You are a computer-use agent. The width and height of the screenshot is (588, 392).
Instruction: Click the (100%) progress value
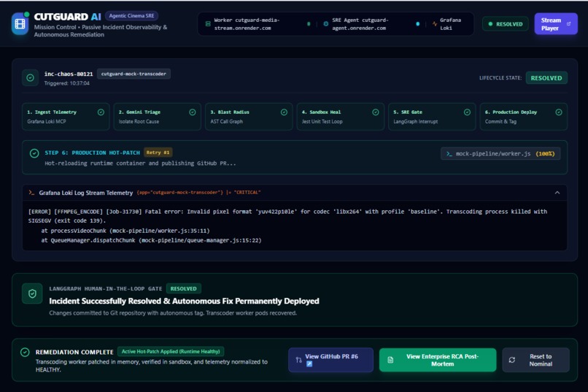(545, 154)
